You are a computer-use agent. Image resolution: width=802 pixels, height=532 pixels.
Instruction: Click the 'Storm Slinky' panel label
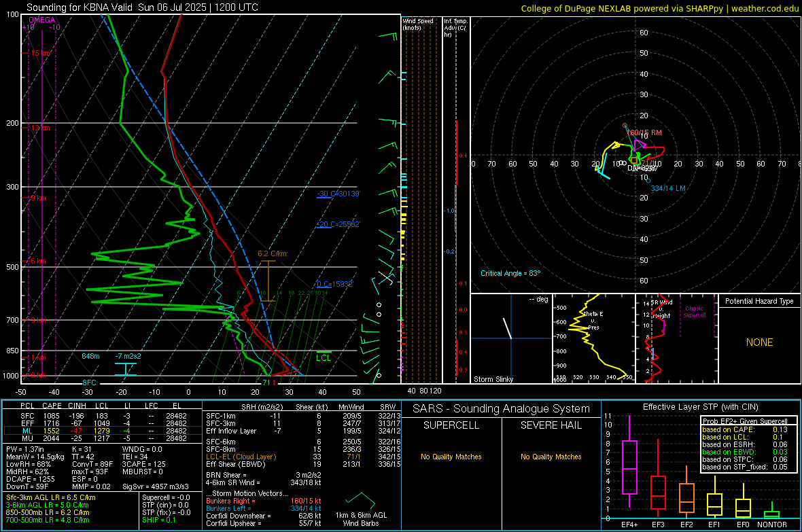(x=493, y=379)
